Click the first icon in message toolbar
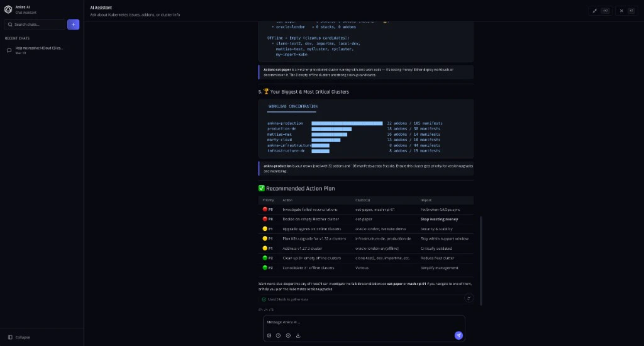The image size is (644, 346). [x=269, y=335]
